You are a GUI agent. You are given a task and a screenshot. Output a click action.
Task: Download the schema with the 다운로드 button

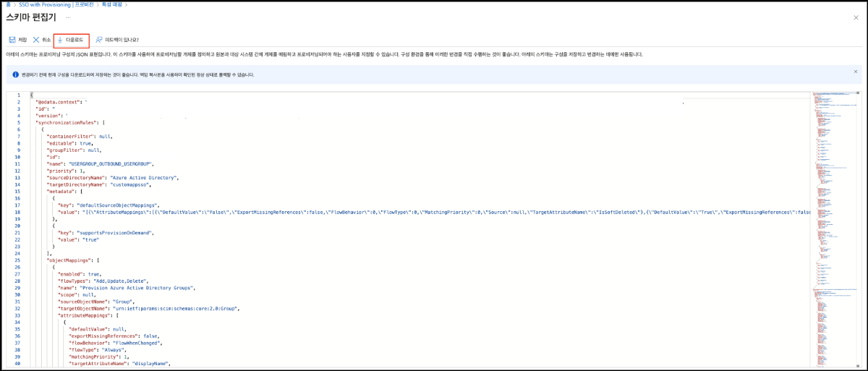pyautogui.click(x=72, y=40)
